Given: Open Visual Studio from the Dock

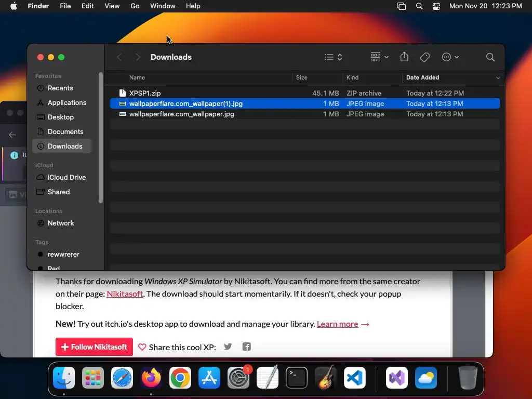Looking at the screenshot, I should pyautogui.click(x=397, y=378).
